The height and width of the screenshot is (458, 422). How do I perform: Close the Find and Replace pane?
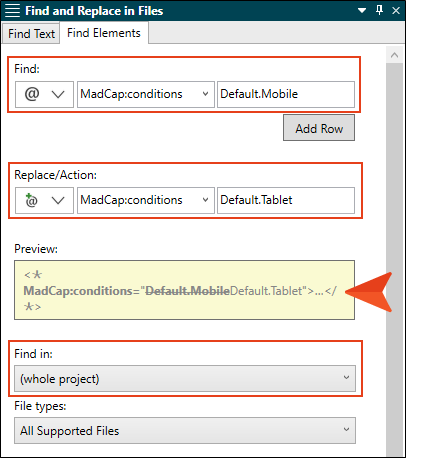coord(396,11)
